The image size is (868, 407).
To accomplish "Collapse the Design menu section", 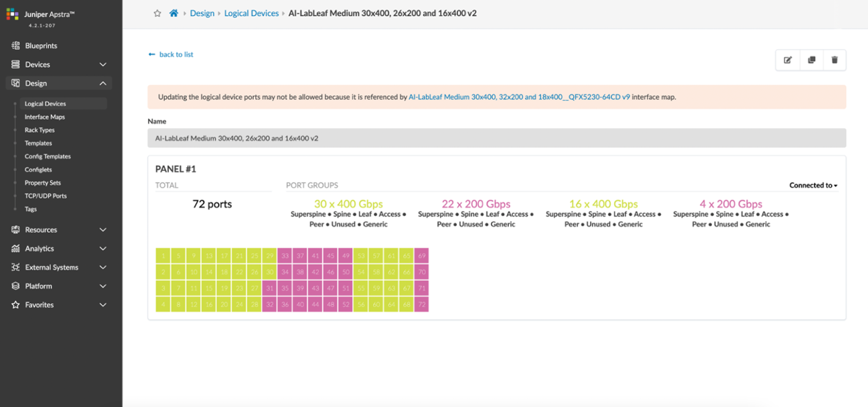I will point(102,83).
